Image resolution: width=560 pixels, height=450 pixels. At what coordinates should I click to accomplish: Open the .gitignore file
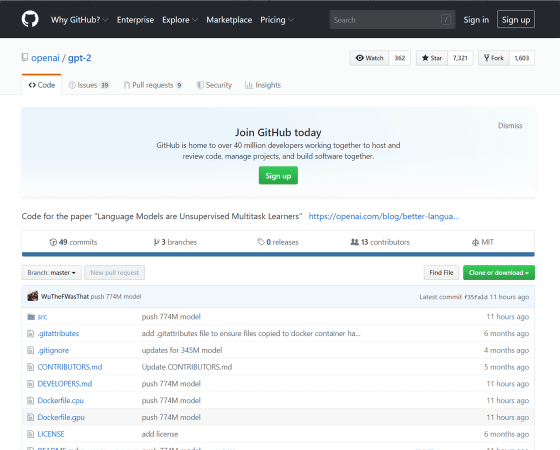53,350
